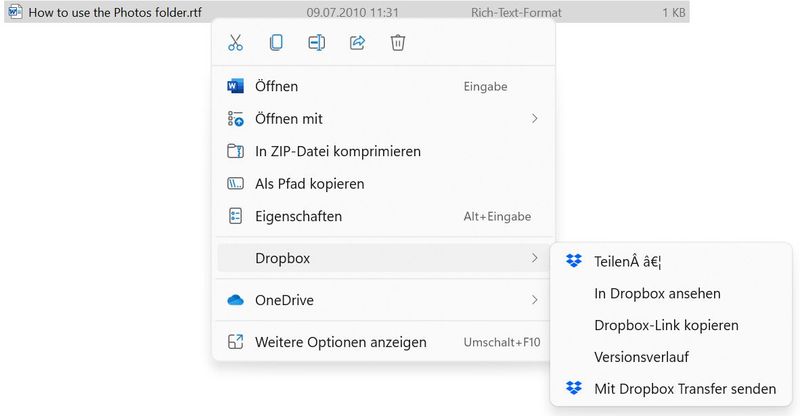The image size is (800, 416).
Task: Choose Als Pfad kopieren
Action: [309, 184]
